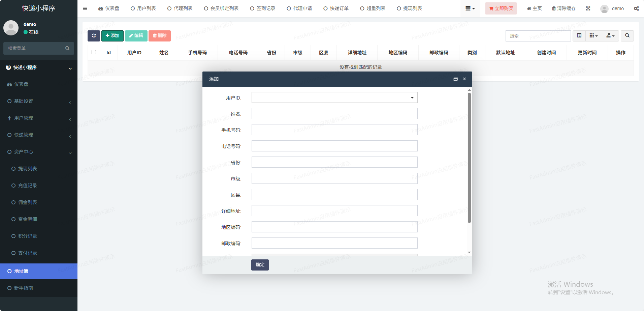This screenshot has height=311, width=644.
Task: Toggle the sidebar hamburger menu icon
Action: [x=85, y=8]
